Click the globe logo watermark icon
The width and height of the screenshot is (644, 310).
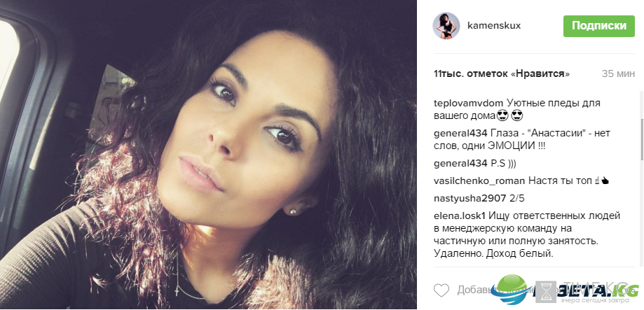click(514, 290)
